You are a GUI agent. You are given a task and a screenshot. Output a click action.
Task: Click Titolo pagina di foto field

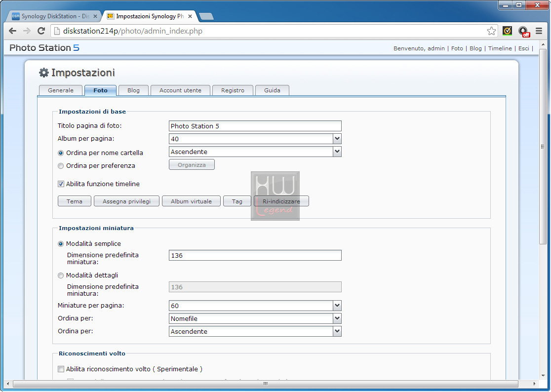coord(255,126)
